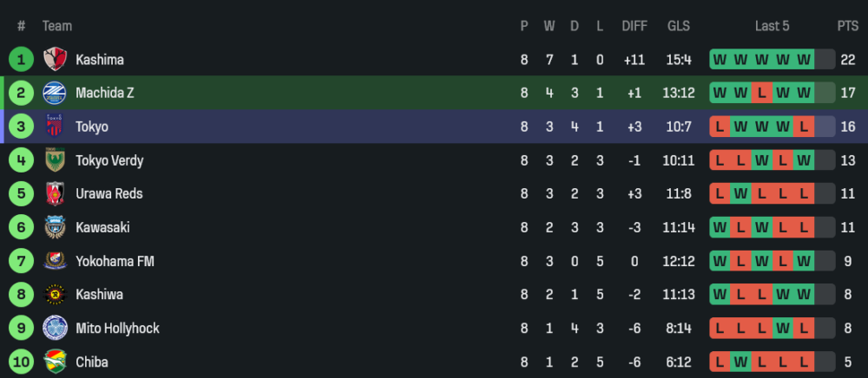Open the Tokyo team crest icon
This screenshot has width=868, height=378.
(x=56, y=127)
